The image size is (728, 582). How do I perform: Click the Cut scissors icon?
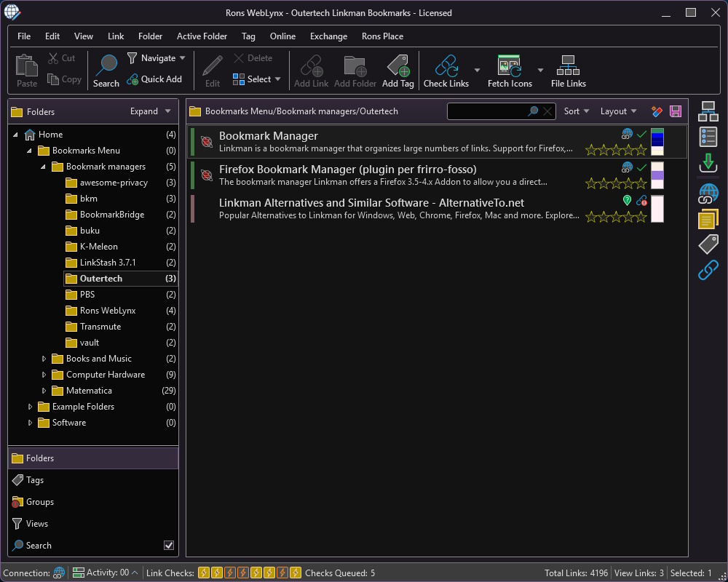53,58
